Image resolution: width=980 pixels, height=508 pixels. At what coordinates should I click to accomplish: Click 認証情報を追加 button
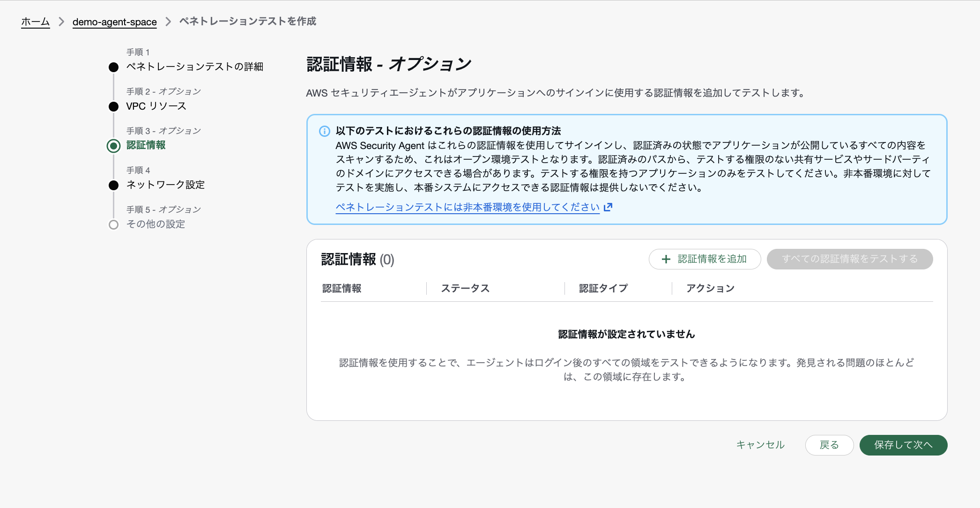click(x=705, y=259)
